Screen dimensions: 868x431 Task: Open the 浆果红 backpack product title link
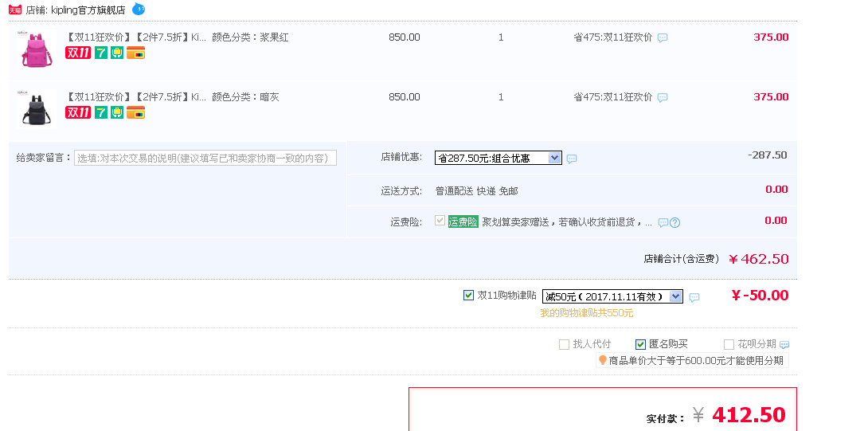coord(135,37)
